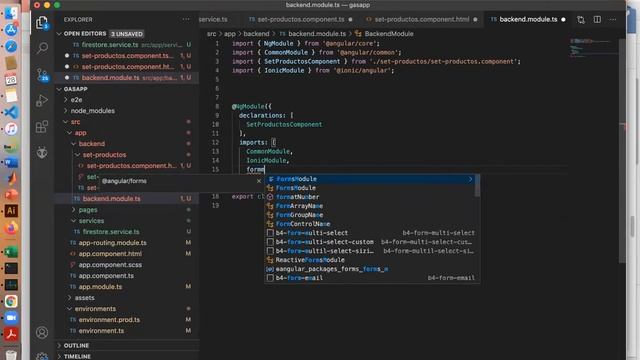Open Music app from the Dock
This screenshot has height=360, width=640.
click(11, 129)
